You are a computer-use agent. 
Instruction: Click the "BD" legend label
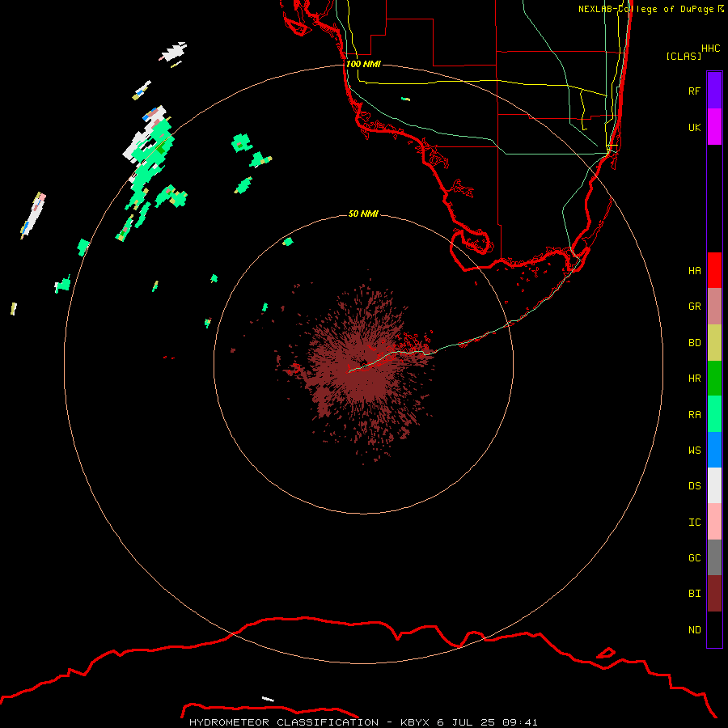[x=694, y=343]
